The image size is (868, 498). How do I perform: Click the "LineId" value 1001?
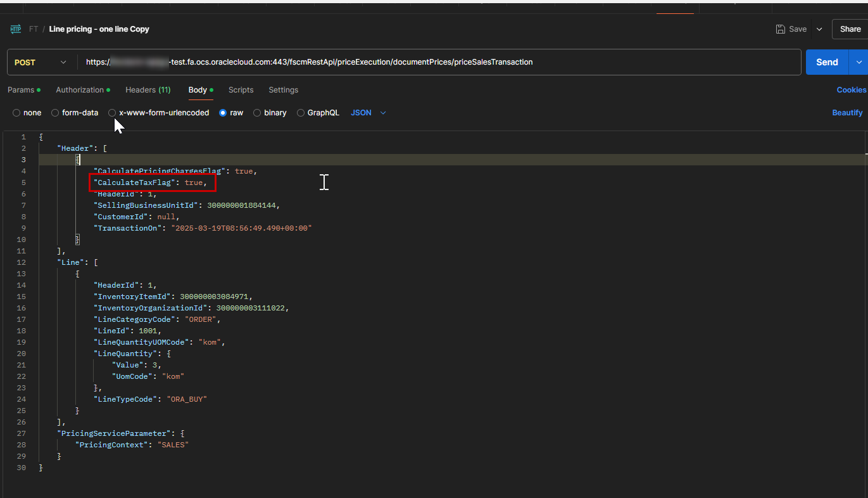[148, 331]
